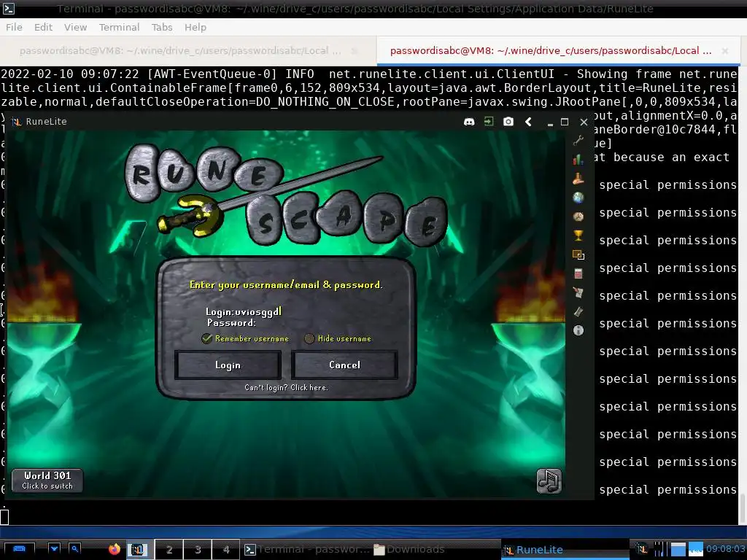This screenshot has width=747, height=560.
Task: Click the green login arrow icon in RuneLite title bar
Action: point(489,122)
